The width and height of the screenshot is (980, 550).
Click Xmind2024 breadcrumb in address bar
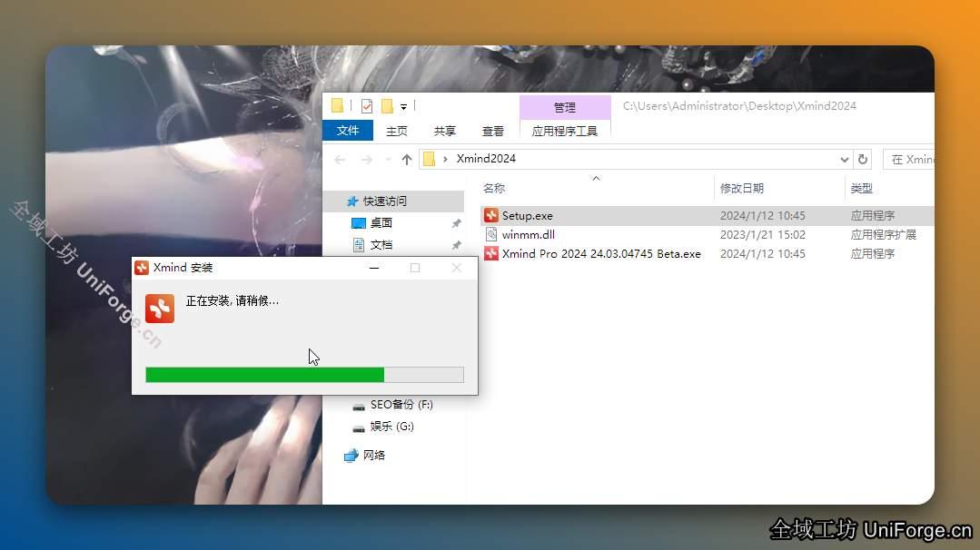pyautogui.click(x=486, y=159)
